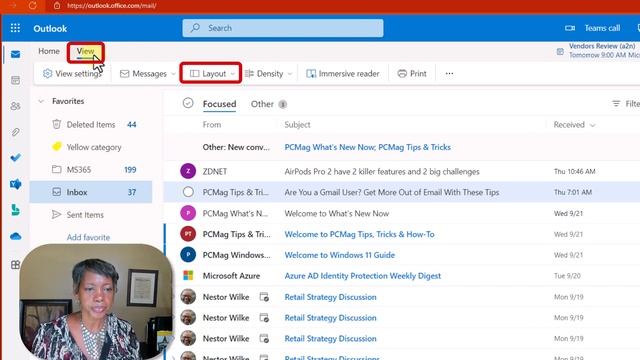
Task: Select the Other inbox tab
Action: tap(262, 104)
